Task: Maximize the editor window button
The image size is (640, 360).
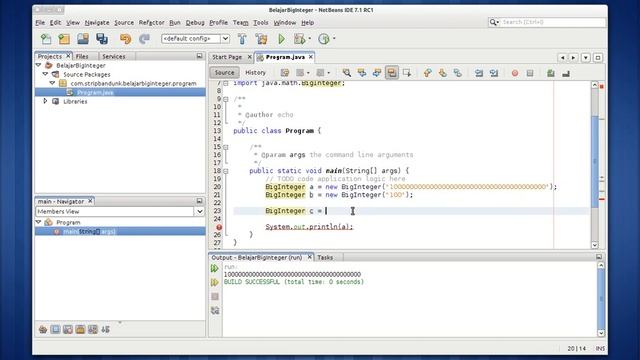Action: [x=598, y=58]
